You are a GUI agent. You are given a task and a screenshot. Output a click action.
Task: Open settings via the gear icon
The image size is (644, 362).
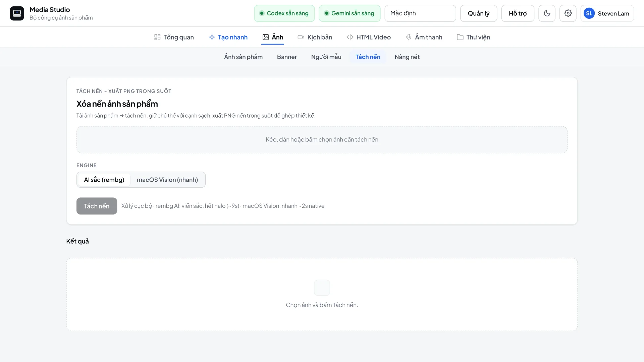pyautogui.click(x=568, y=13)
